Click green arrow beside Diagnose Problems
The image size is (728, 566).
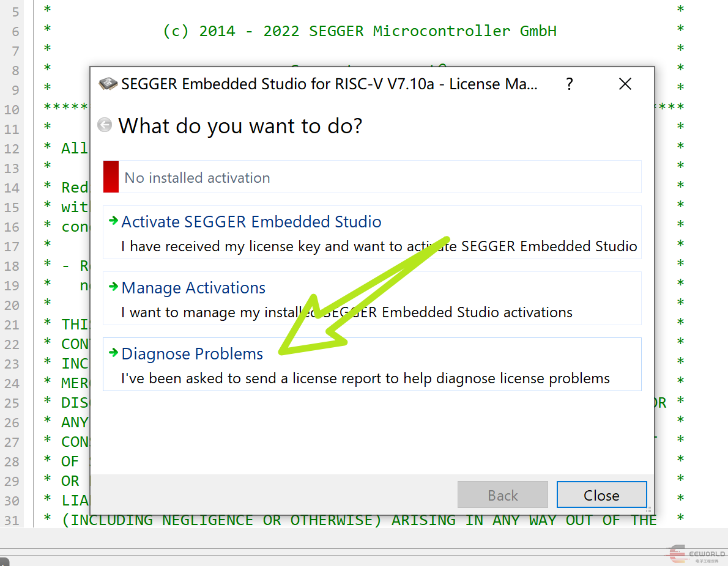[113, 353]
